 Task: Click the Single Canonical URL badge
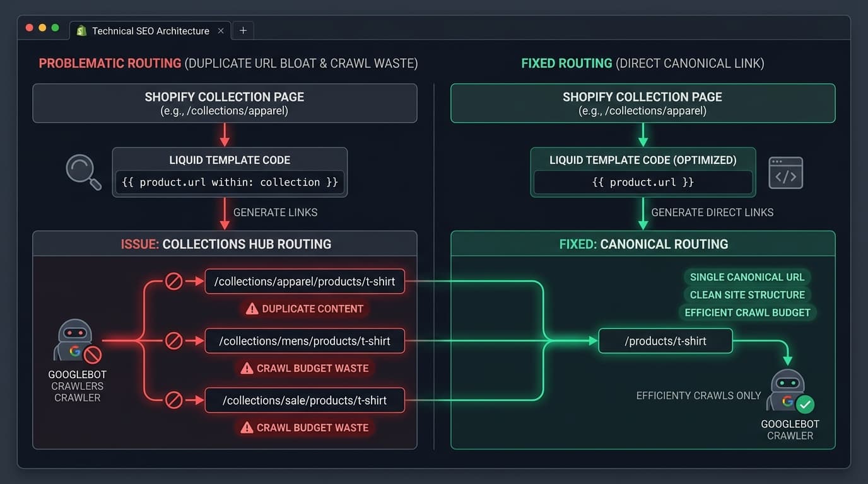click(747, 277)
